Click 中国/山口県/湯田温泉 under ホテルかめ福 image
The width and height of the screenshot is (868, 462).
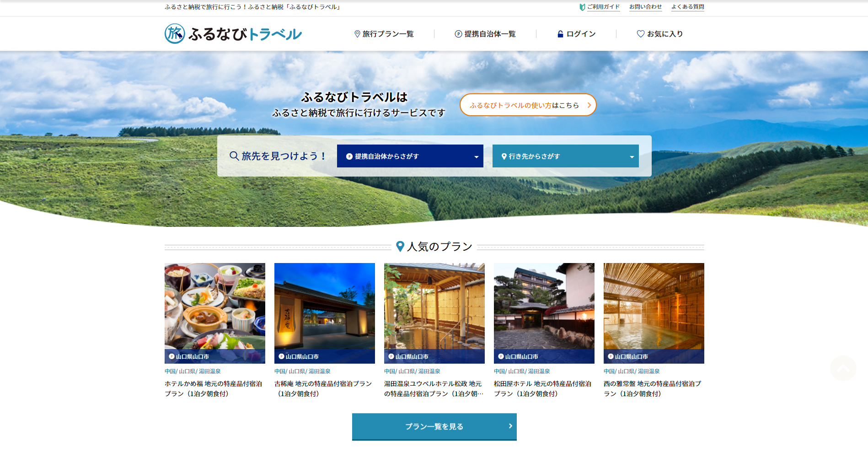pyautogui.click(x=193, y=371)
